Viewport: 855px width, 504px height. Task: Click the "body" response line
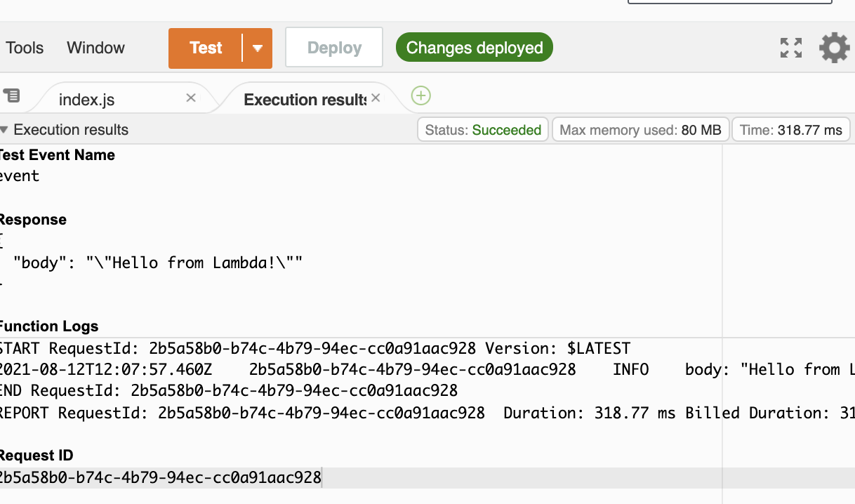pyautogui.click(x=158, y=263)
